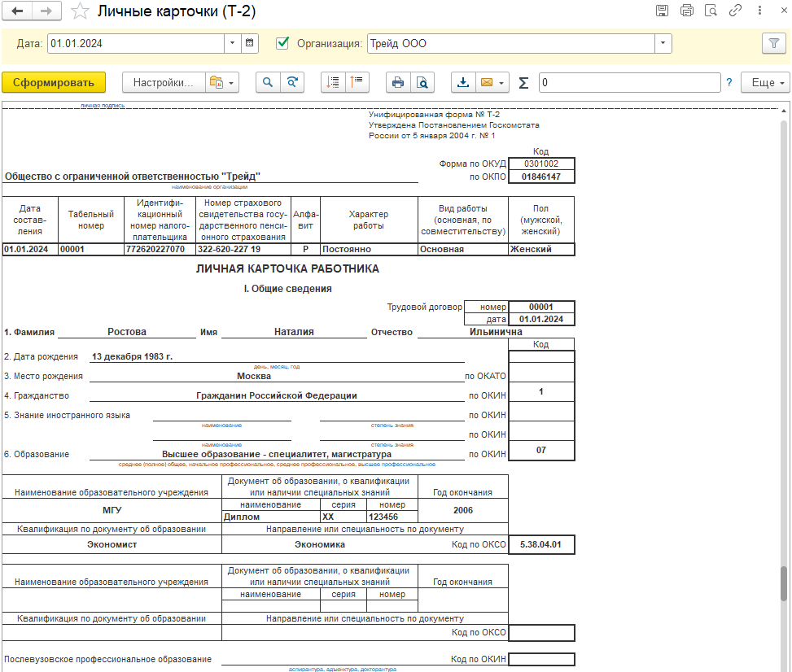Select the qualification cell Экономист
The image size is (792, 672).
[x=112, y=544]
